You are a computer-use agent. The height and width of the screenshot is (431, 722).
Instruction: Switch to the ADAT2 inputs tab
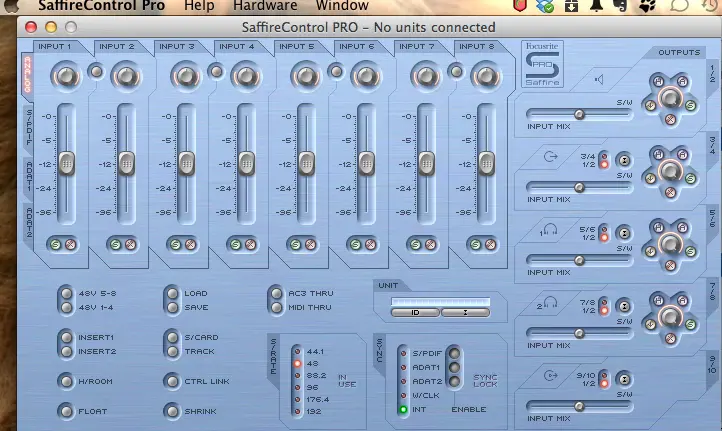click(29, 222)
